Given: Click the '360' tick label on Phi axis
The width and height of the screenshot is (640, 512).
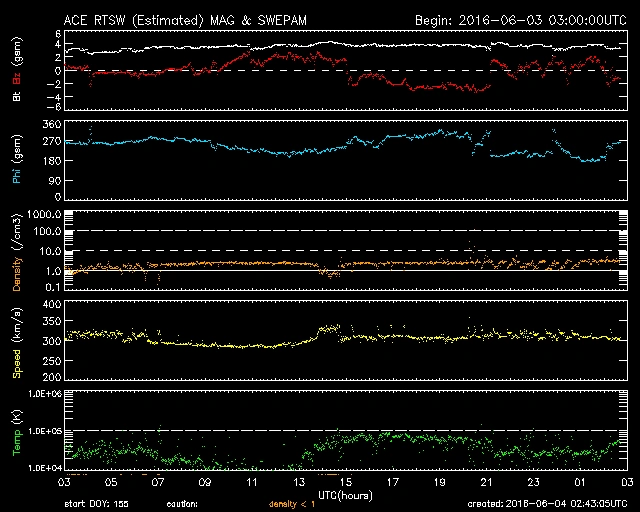Looking at the screenshot, I should coord(51,124).
